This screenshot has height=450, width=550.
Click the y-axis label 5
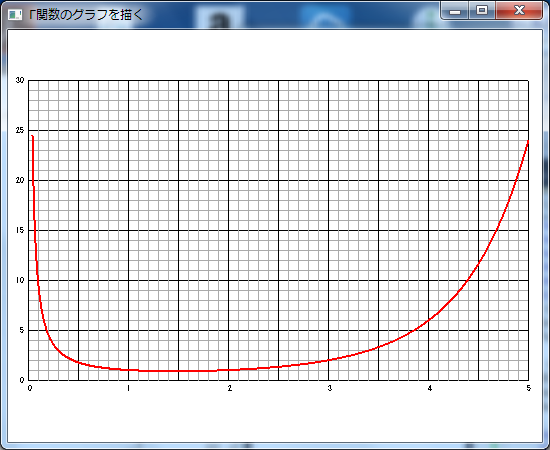[x=22, y=330]
